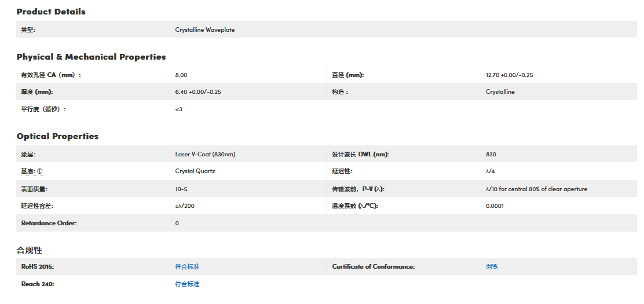The image size is (644, 304).
Task: Select the Crystalline Waveplate type value
Action: [x=204, y=30]
